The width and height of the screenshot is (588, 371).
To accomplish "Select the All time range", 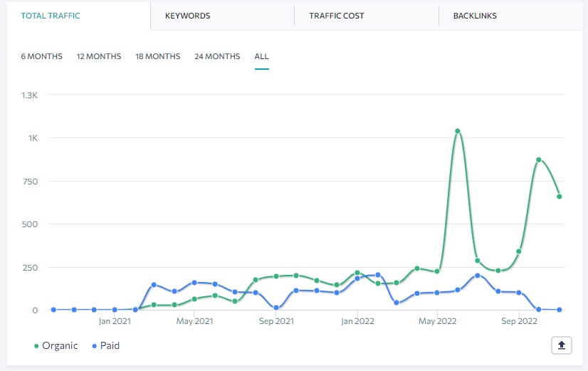I will coord(261,56).
